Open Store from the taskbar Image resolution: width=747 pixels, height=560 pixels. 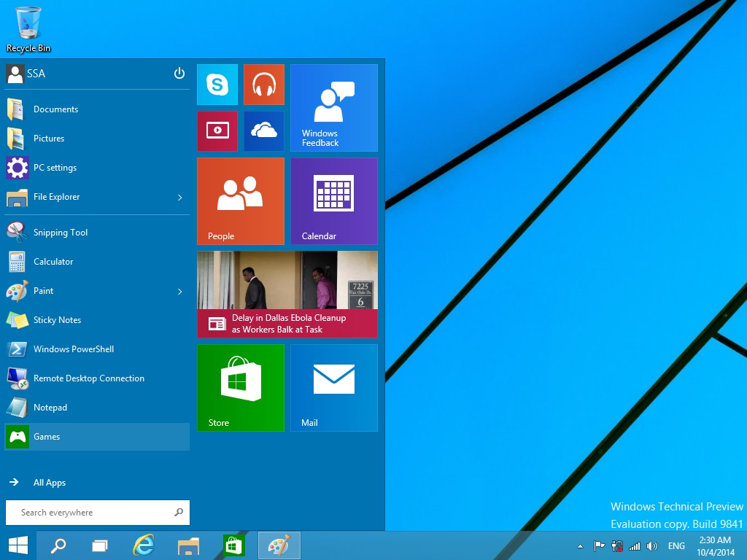pos(233,545)
